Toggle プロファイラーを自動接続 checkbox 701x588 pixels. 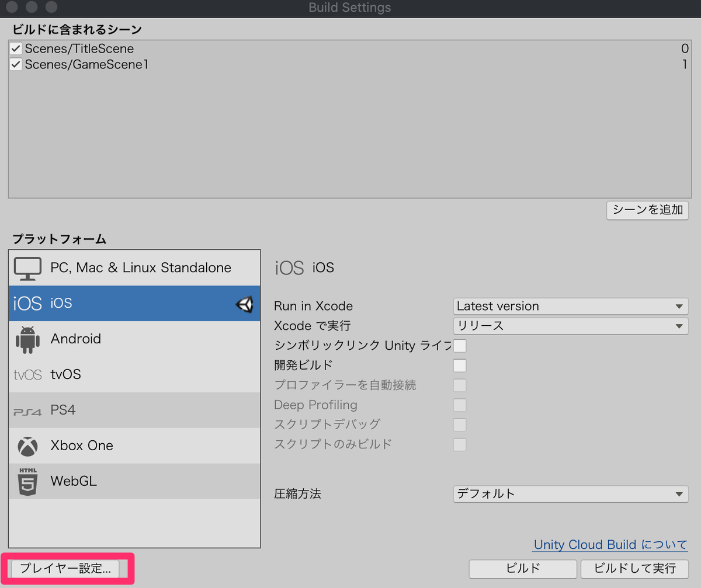point(460,385)
